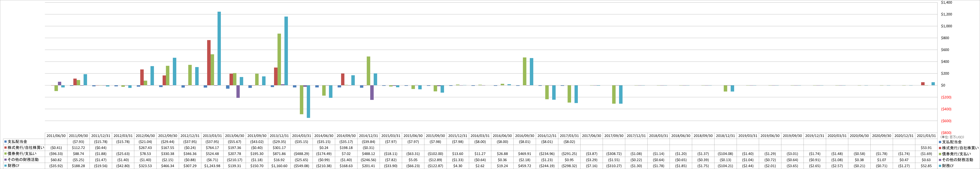Click the red bar for 2021/03/31
This screenshot has height=169, width=980.
coord(923,84)
